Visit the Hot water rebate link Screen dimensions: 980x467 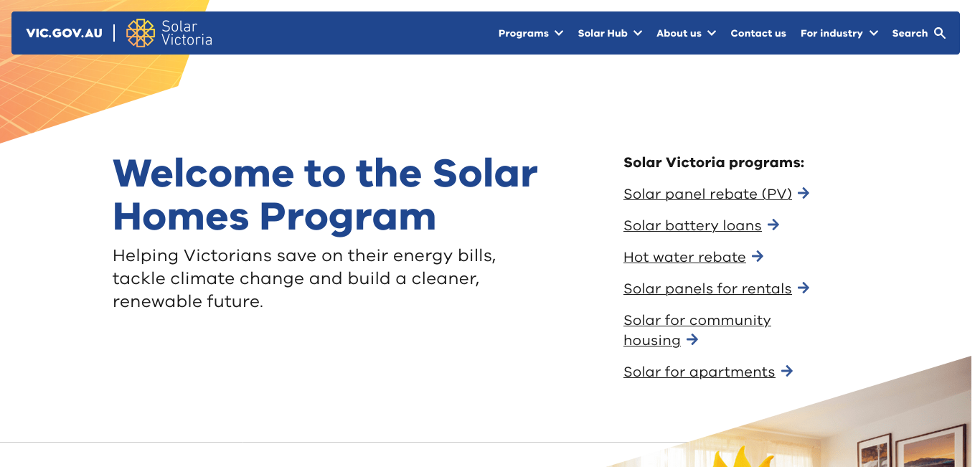684,257
